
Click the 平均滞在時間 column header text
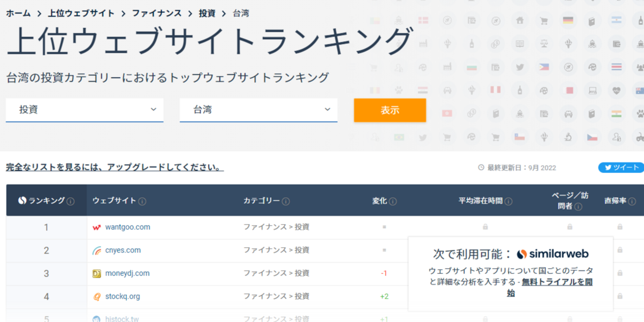click(x=481, y=201)
